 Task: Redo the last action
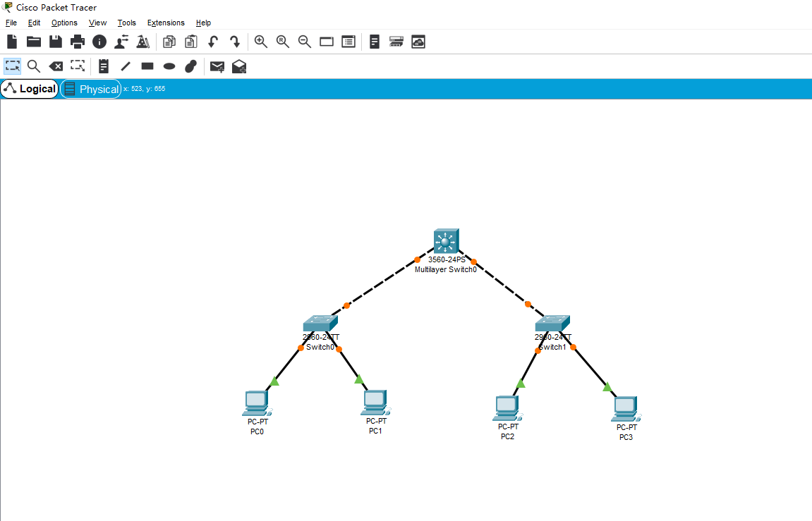pyautogui.click(x=235, y=42)
